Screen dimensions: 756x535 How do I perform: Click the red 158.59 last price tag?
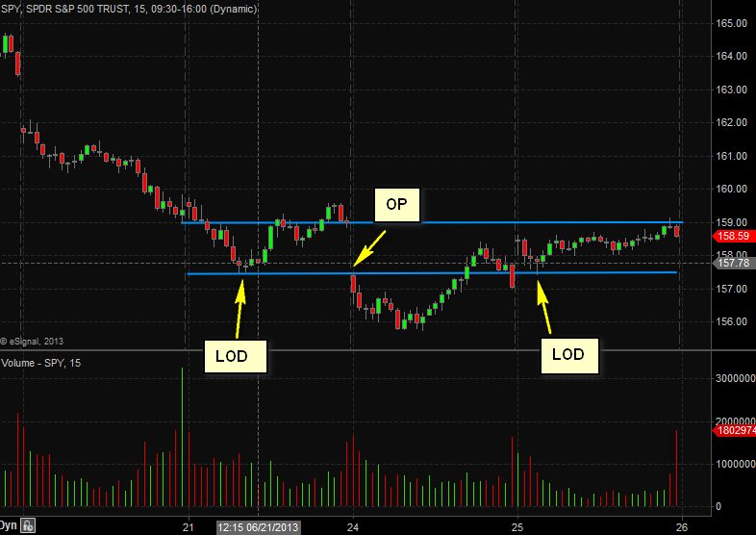[x=733, y=236]
